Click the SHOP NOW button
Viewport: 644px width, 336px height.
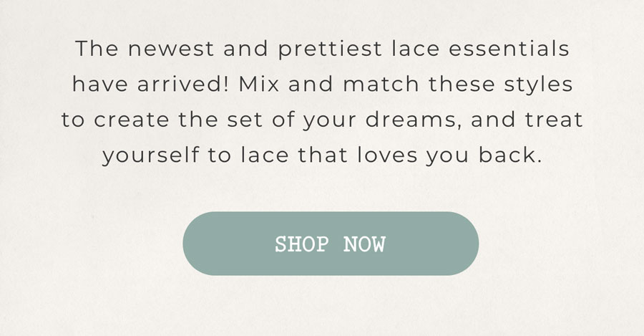[x=331, y=244]
